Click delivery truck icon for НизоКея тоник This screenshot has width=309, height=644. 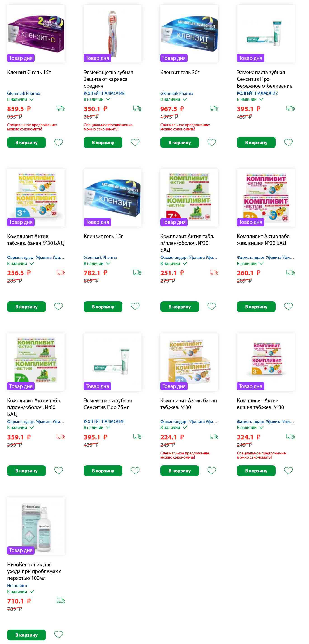(61, 601)
